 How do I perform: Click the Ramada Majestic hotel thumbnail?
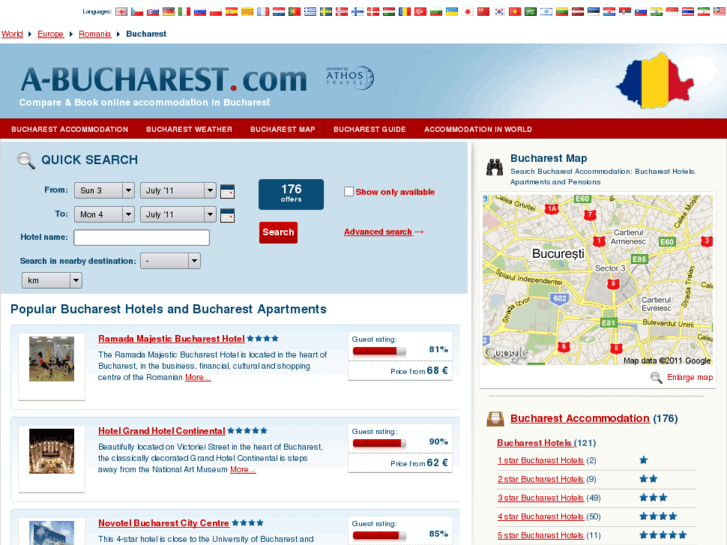pyautogui.click(x=51, y=359)
